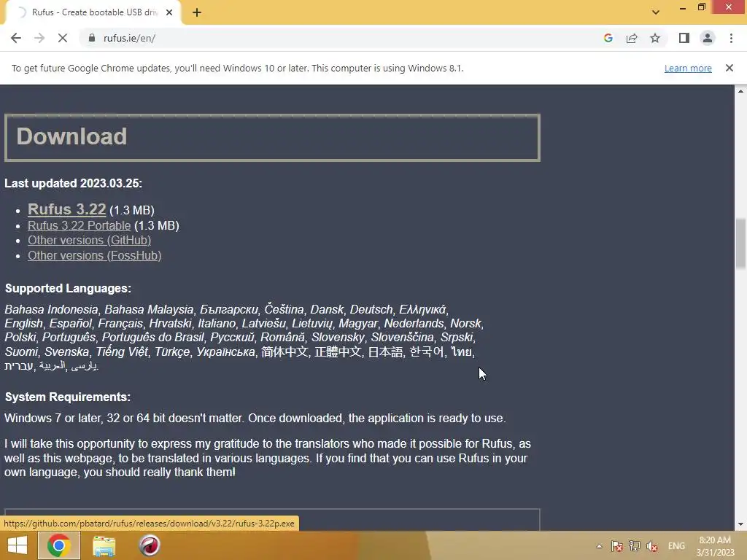Click the ENG language indicator
The image size is (747, 560).
pos(676,546)
